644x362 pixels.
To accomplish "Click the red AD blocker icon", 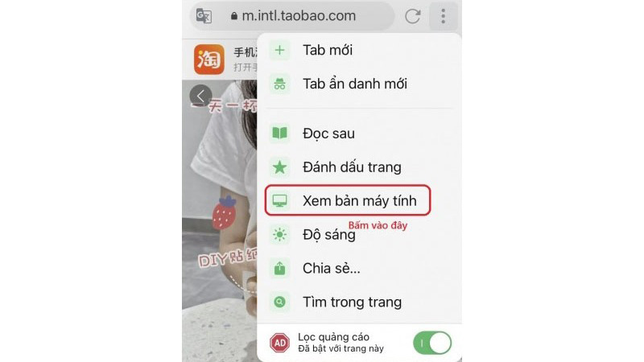I will [279, 343].
